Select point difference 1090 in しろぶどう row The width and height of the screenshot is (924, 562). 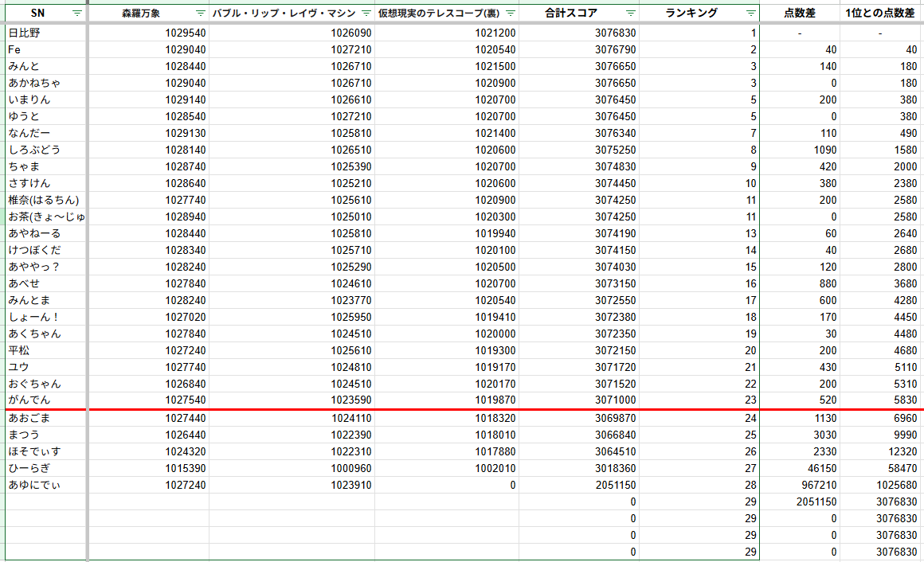[800, 150]
